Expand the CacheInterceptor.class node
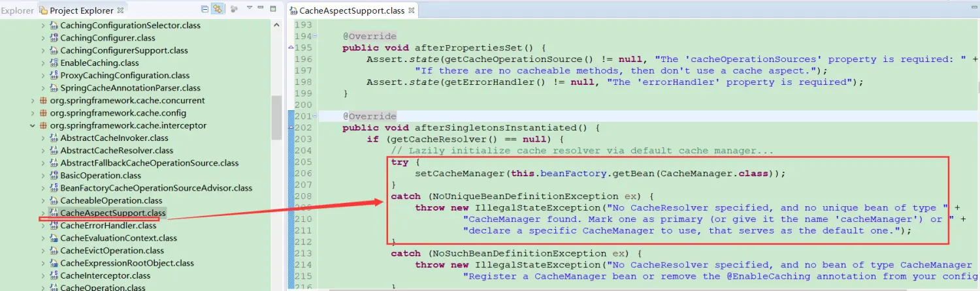The image size is (980, 291). click(43, 276)
